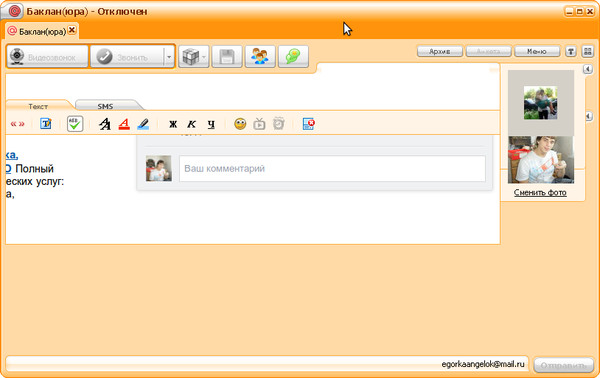Open the games cube dropdown arrow
Viewport: 600px width, 378px height.
tap(204, 57)
